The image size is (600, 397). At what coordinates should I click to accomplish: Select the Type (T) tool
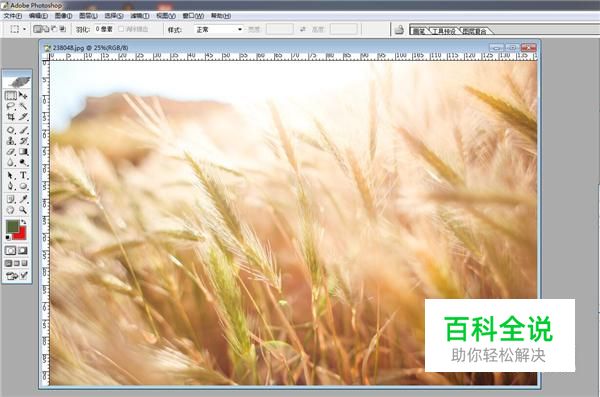[23, 176]
